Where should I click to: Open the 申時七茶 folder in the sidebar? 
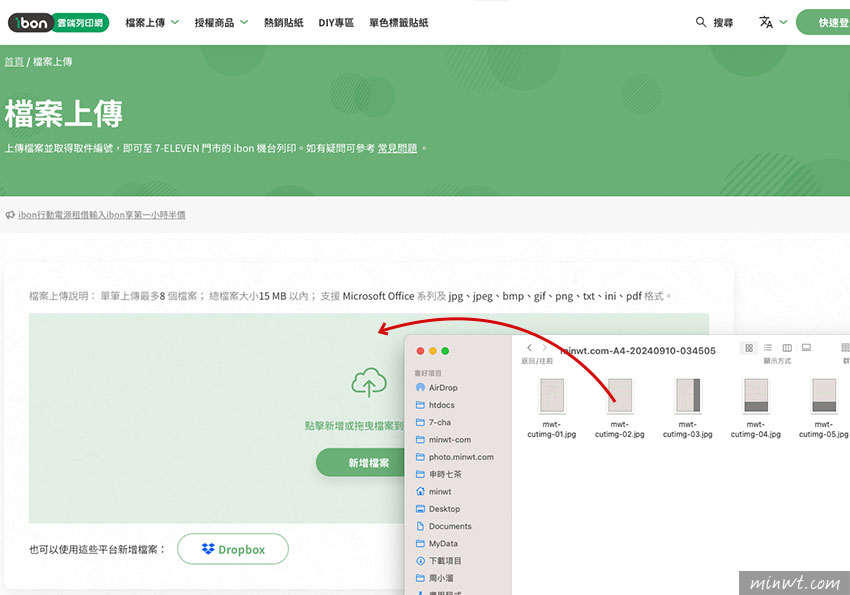439,474
